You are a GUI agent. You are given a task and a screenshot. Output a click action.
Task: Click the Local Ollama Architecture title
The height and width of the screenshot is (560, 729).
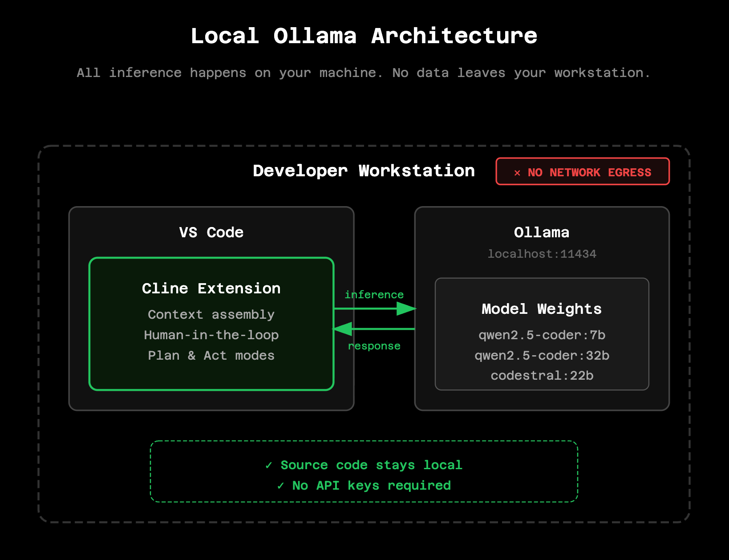pyautogui.click(x=364, y=36)
